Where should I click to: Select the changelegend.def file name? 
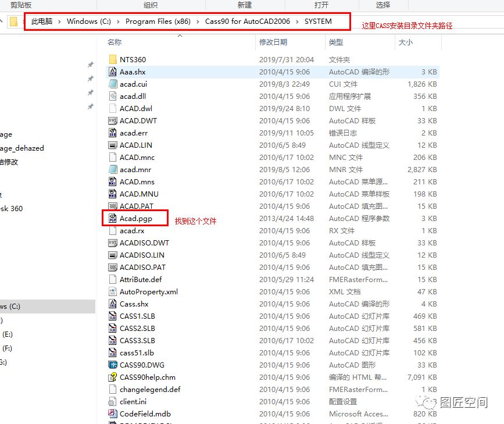[x=150, y=390]
